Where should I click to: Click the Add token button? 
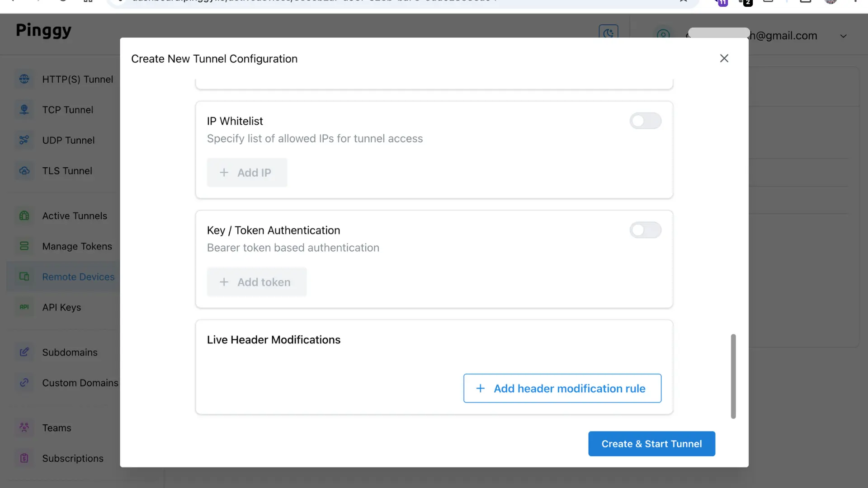pyautogui.click(x=257, y=282)
